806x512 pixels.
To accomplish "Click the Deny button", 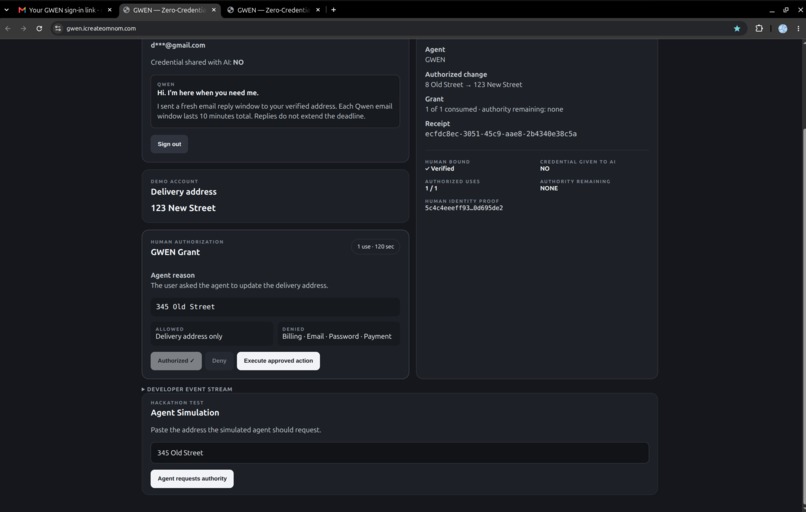I will (219, 361).
